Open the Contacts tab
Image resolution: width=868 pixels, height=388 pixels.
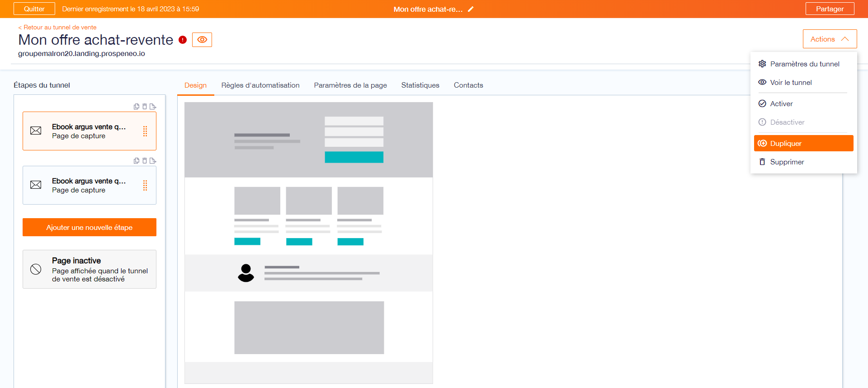[468, 85]
